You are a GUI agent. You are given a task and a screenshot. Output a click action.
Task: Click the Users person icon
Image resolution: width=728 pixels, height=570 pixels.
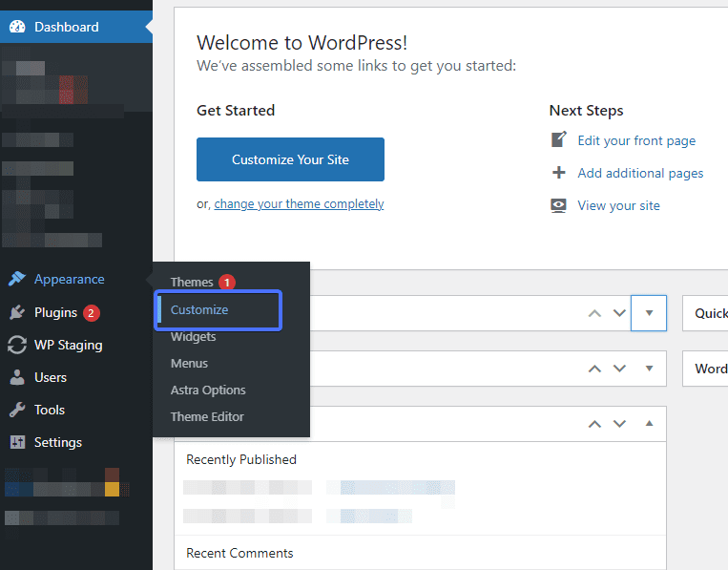coord(17,377)
